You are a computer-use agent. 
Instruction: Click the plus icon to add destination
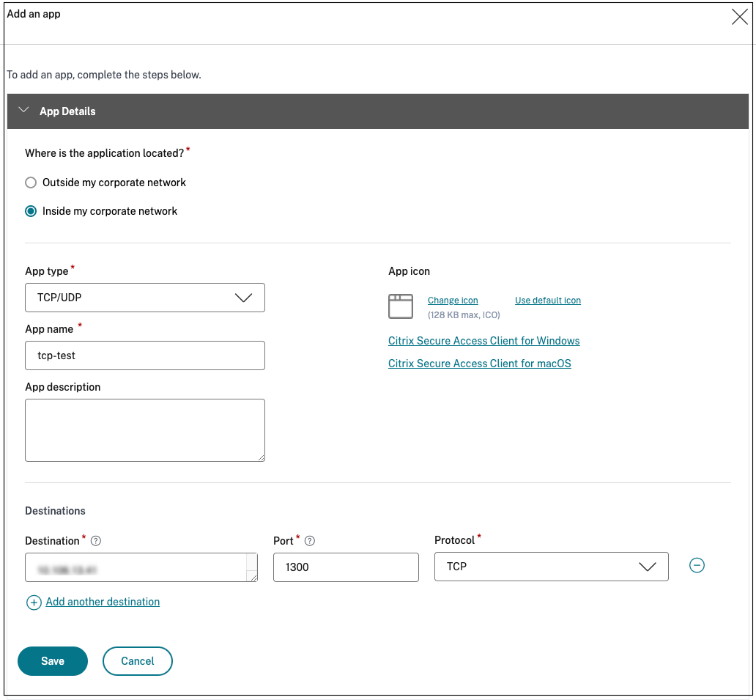34,603
